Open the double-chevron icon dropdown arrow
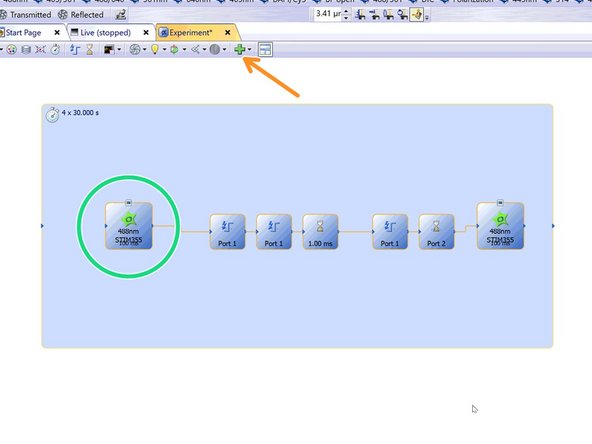 (204, 49)
